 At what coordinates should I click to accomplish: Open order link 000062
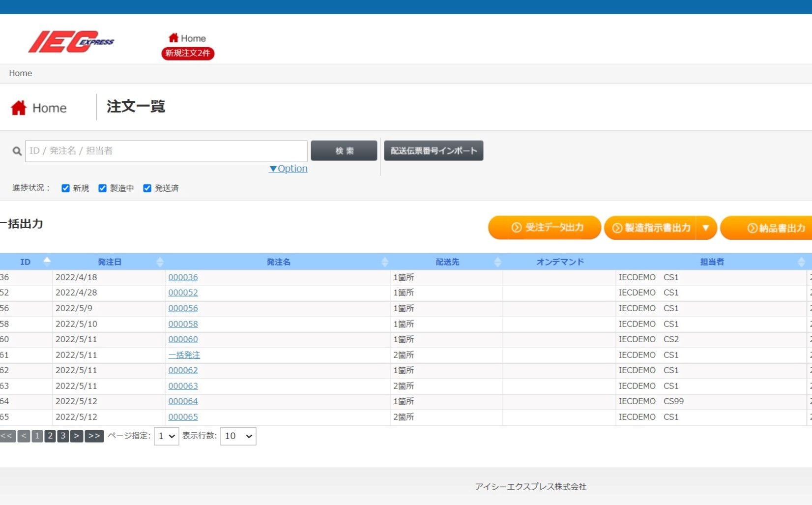(183, 370)
